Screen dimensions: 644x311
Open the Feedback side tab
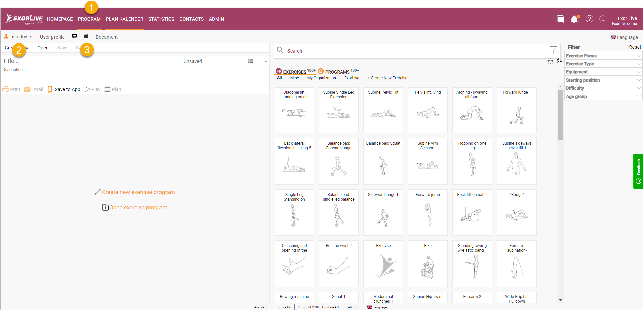(638, 171)
